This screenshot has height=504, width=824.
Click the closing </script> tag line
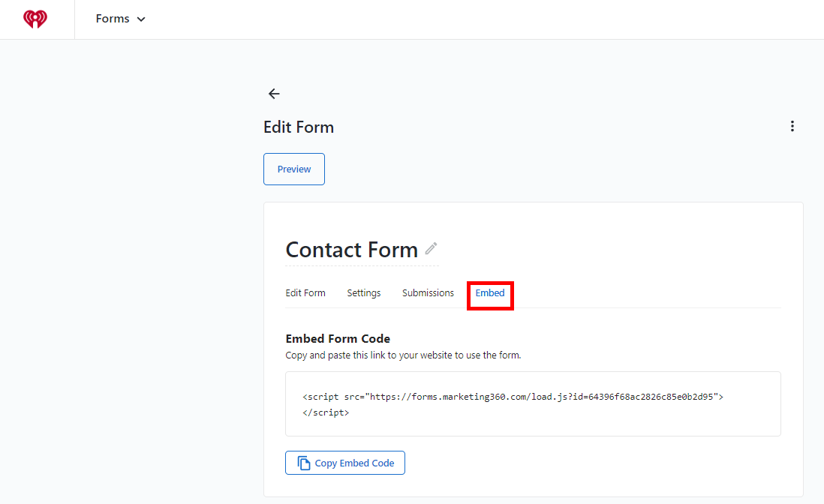coord(326,412)
